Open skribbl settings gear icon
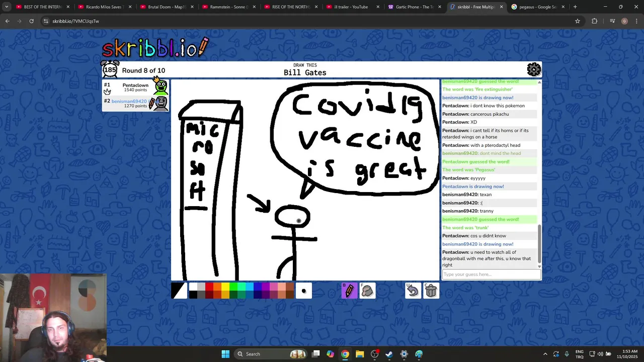This screenshot has width=644, height=362. [x=534, y=69]
